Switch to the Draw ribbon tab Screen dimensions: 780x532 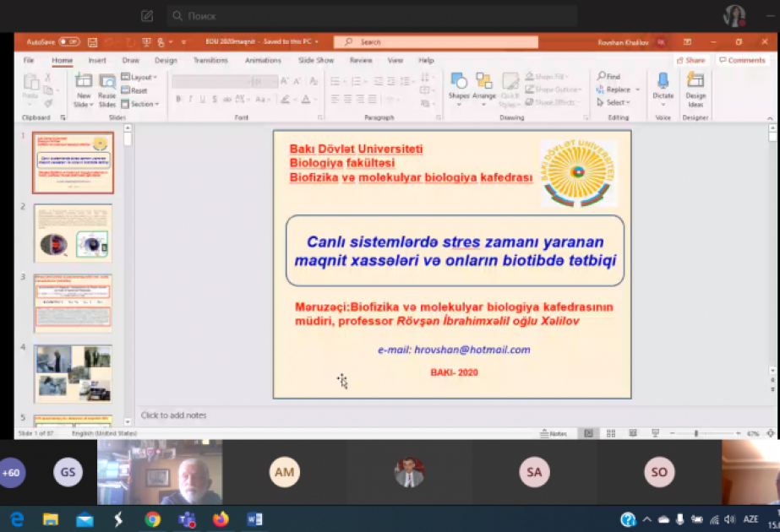point(130,60)
